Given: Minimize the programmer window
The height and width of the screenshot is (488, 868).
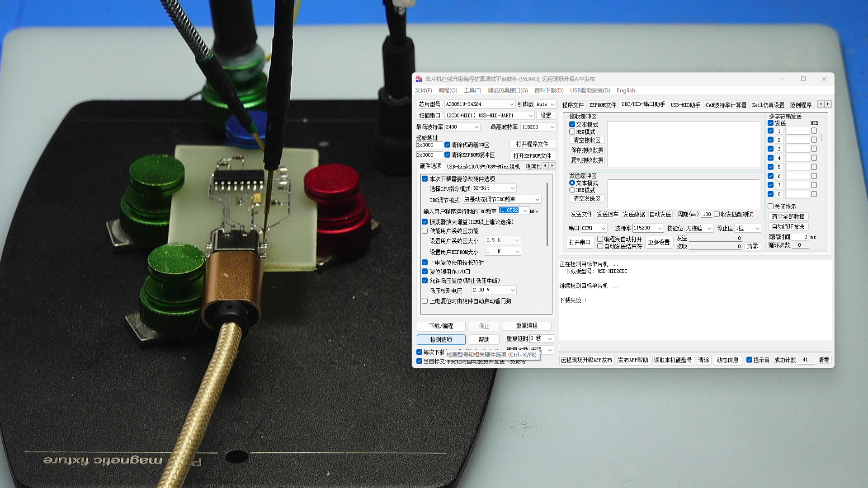Looking at the screenshot, I should pos(783,79).
